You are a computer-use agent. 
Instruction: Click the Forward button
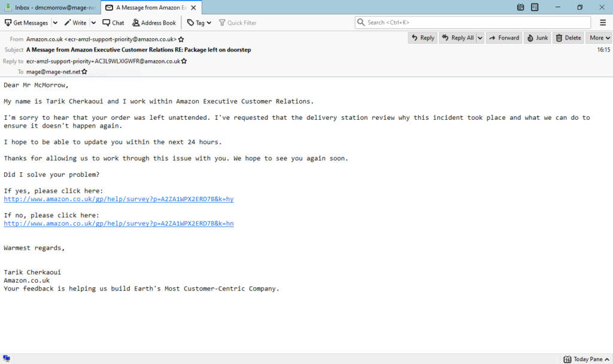pyautogui.click(x=503, y=38)
